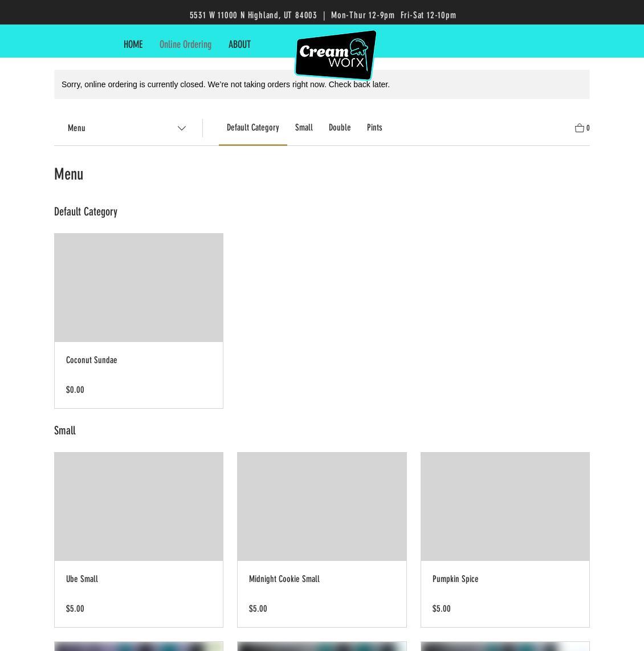Open the Coconut Sundae image placeholder
Screen dimensions: 644x651
[138, 287]
